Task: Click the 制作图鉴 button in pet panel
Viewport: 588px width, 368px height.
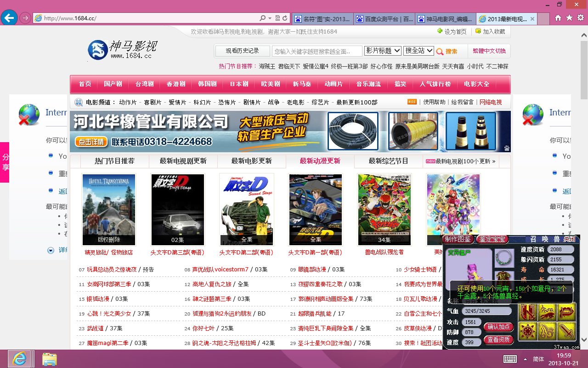Action: (x=458, y=239)
